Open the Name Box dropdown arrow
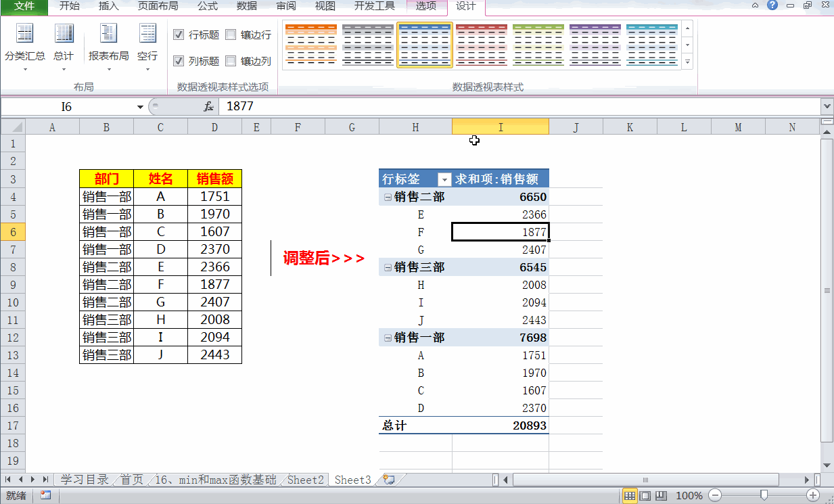 [x=140, y=107]
